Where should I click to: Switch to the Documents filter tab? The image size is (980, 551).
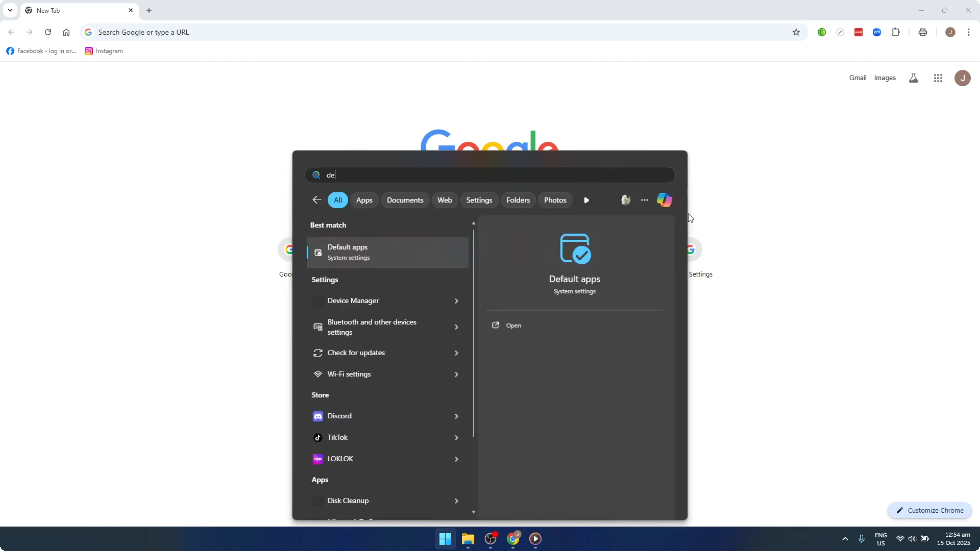[405, 200]
